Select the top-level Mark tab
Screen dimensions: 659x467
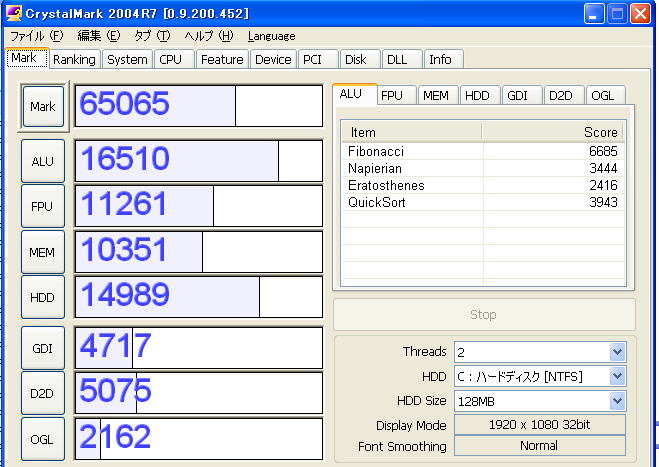pos(27,58)
